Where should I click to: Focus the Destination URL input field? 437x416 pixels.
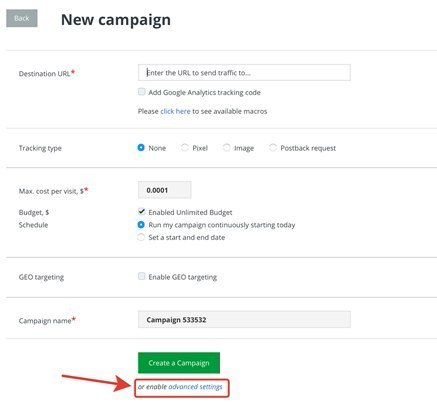point(244,73)
